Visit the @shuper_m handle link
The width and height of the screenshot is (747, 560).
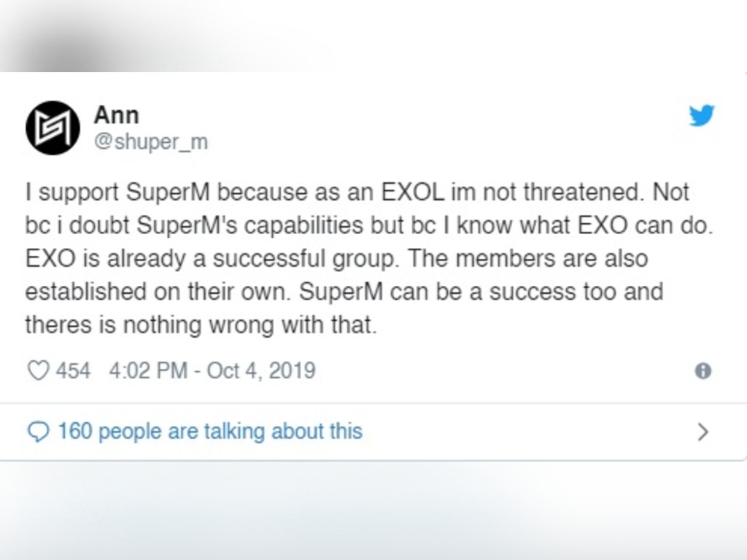(x=150, y=141)
